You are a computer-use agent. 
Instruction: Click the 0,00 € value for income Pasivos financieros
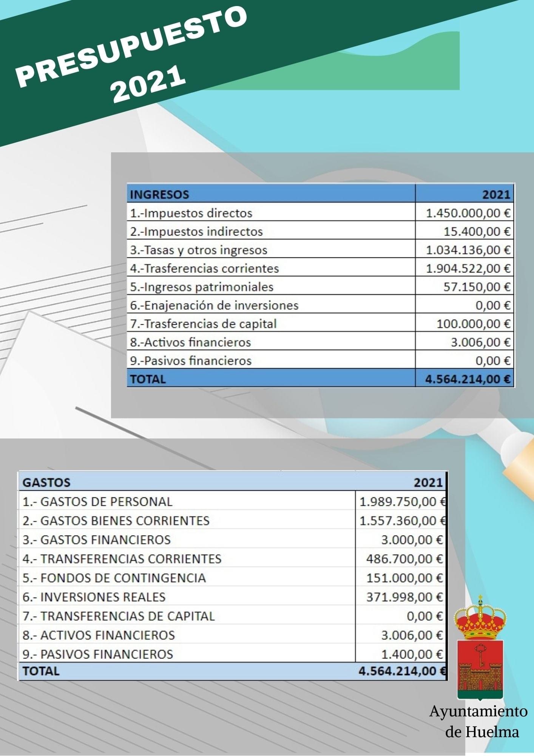(x=493, y=361)
